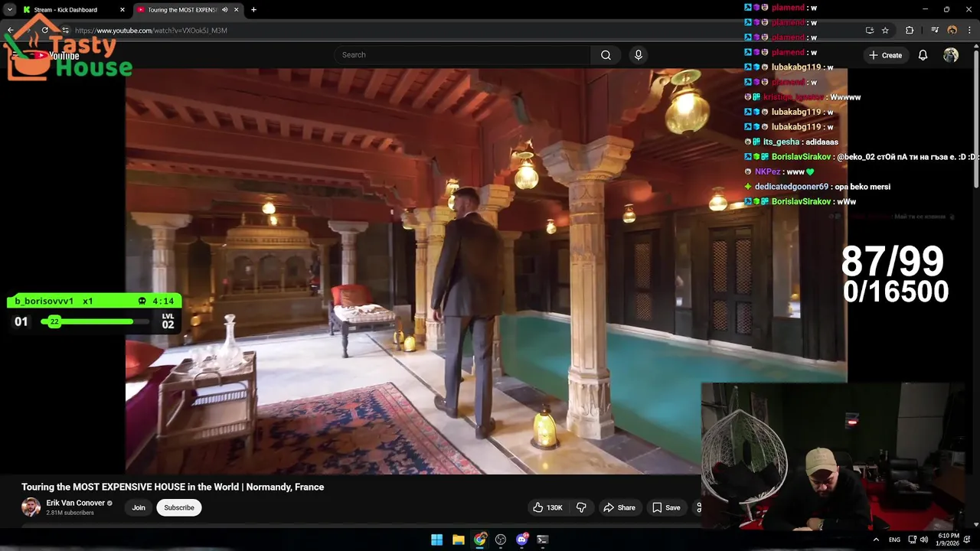Close the Kick Dashboard tab
The width and height of the screenshot is (980, 551).
122,10
